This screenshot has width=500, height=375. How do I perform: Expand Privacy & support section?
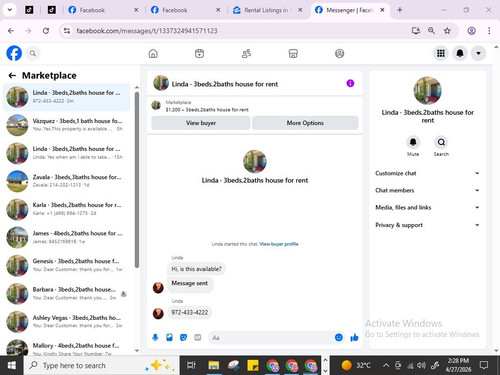pyautogui.click(x=427, y=225)
